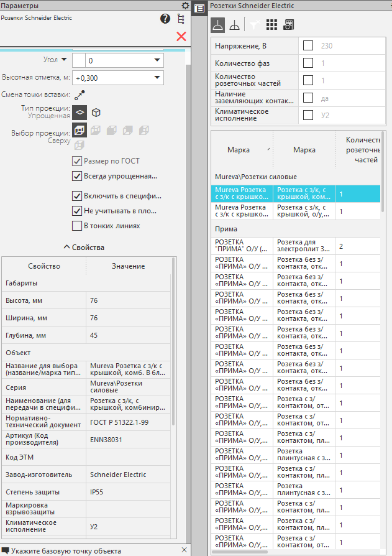Cancel with the red X button
Screen dimensions: 392x556
pos(181,36)
